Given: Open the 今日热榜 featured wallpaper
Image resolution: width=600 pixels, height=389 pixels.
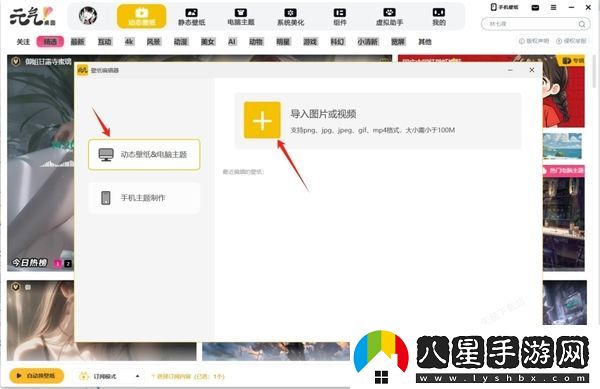Looking at the screenshot, I should coord(41,163).
